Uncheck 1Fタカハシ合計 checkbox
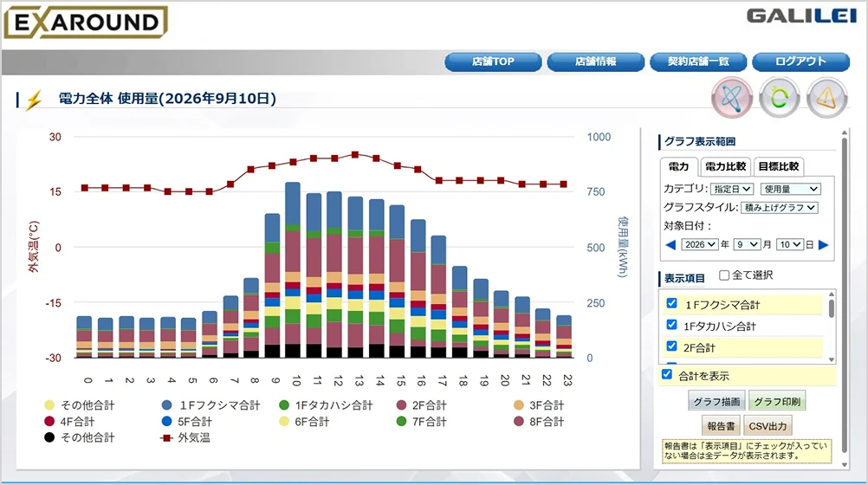 (671, 325)
